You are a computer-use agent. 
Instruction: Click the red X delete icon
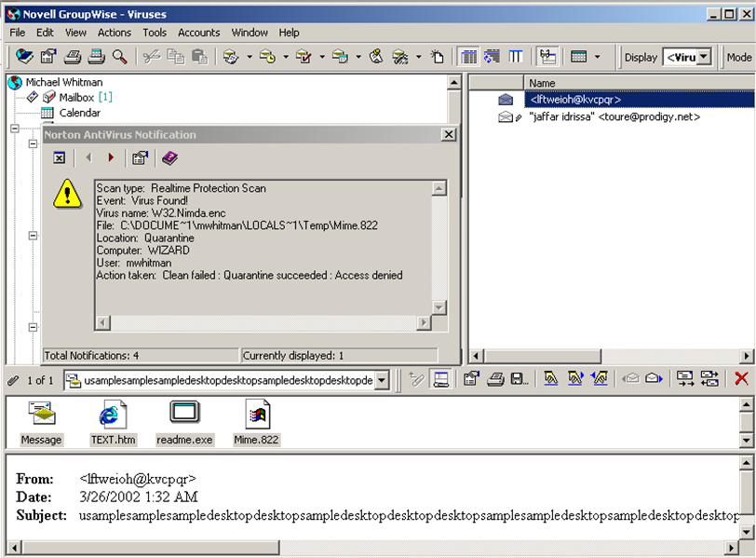pyautogui.click(x=741, y=379)
